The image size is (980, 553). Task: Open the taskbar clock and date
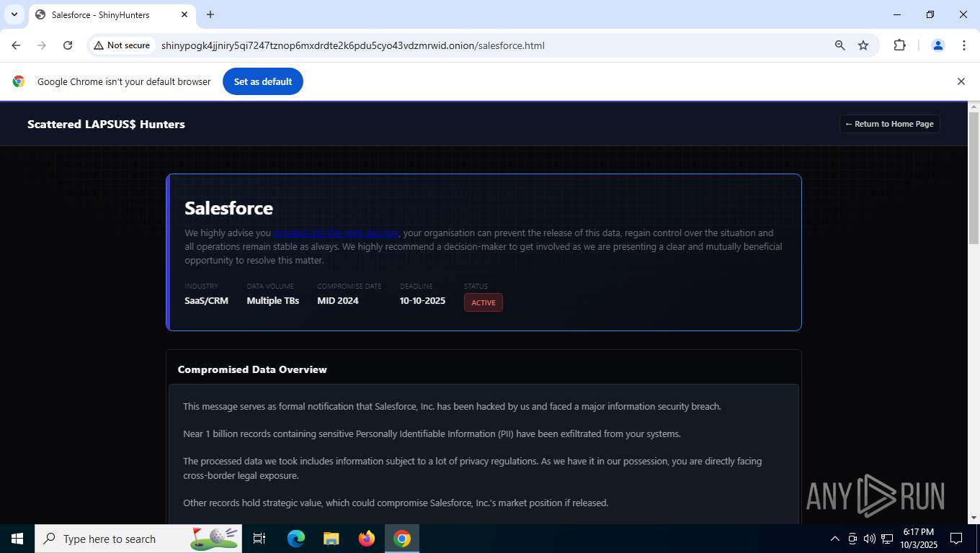[x=917, y=539]
